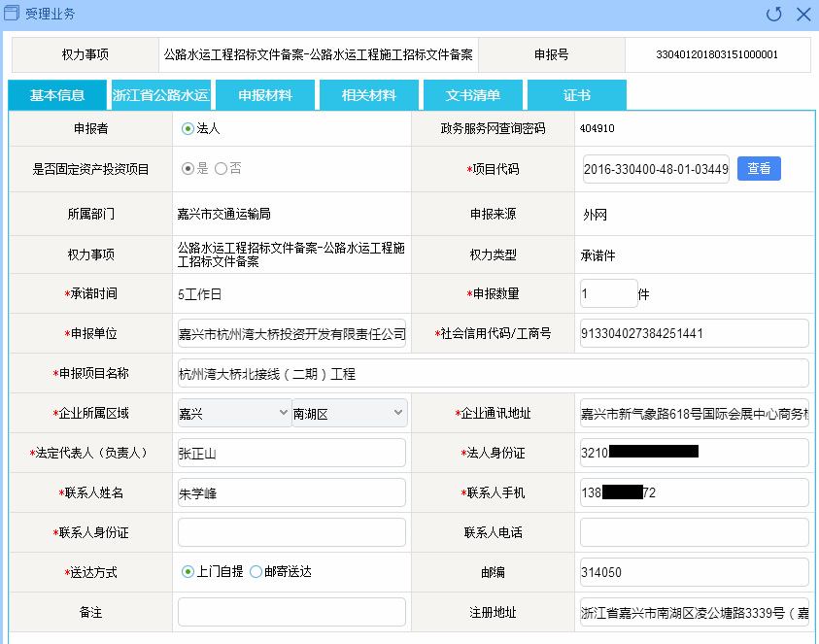819x644 pixels.
Task: Open the 证书 tab
Action: coord(577,95)
